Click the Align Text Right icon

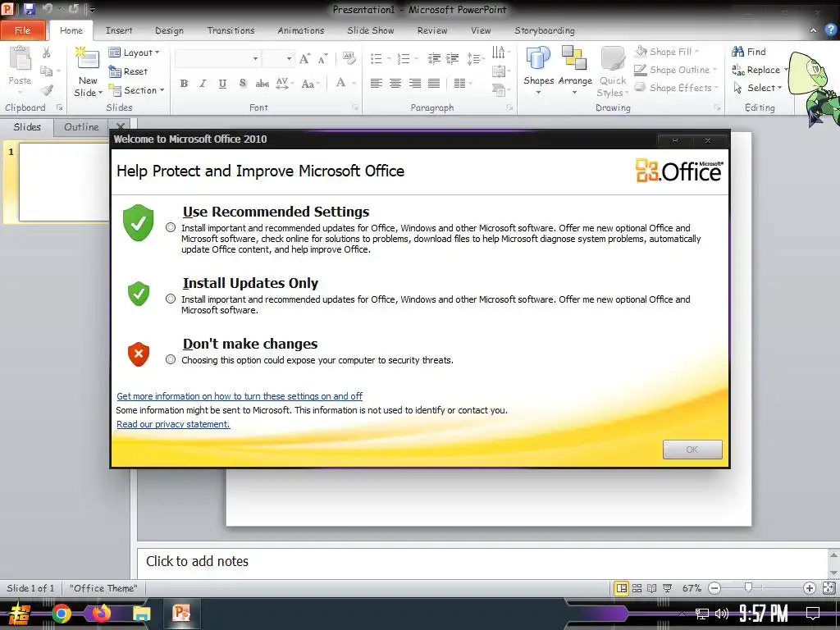pos(414,84)
